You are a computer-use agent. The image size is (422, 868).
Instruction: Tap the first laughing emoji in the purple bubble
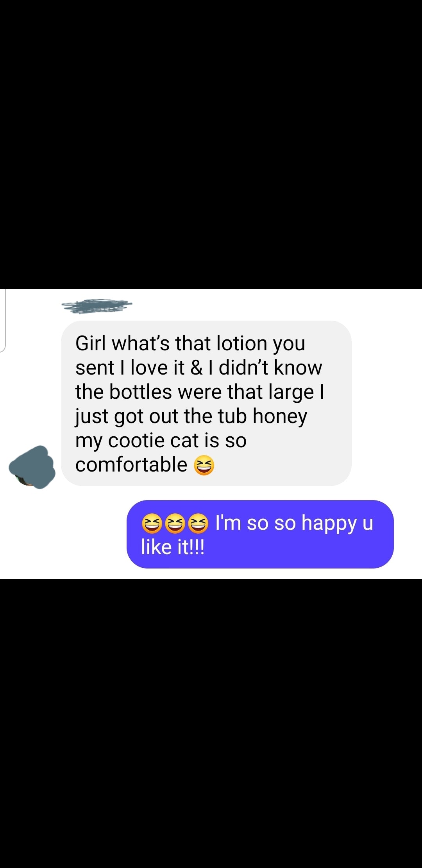pyautogui.click(x=152, y=523)
